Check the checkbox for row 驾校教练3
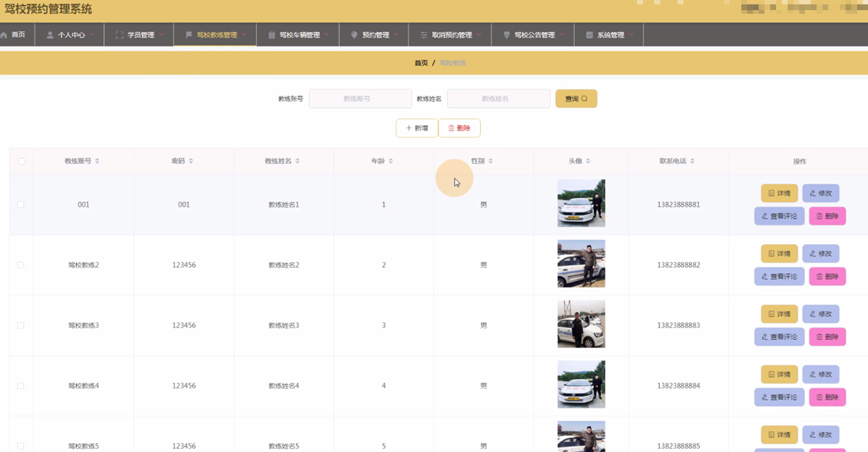The height and width of the screenshot is (452, 868). (x=20, y=325)
